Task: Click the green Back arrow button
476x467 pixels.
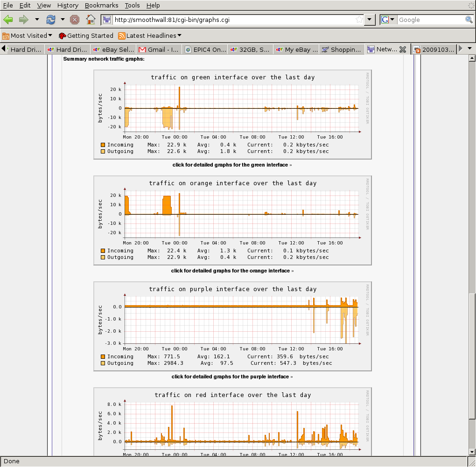Action: [x=8, y=20]
